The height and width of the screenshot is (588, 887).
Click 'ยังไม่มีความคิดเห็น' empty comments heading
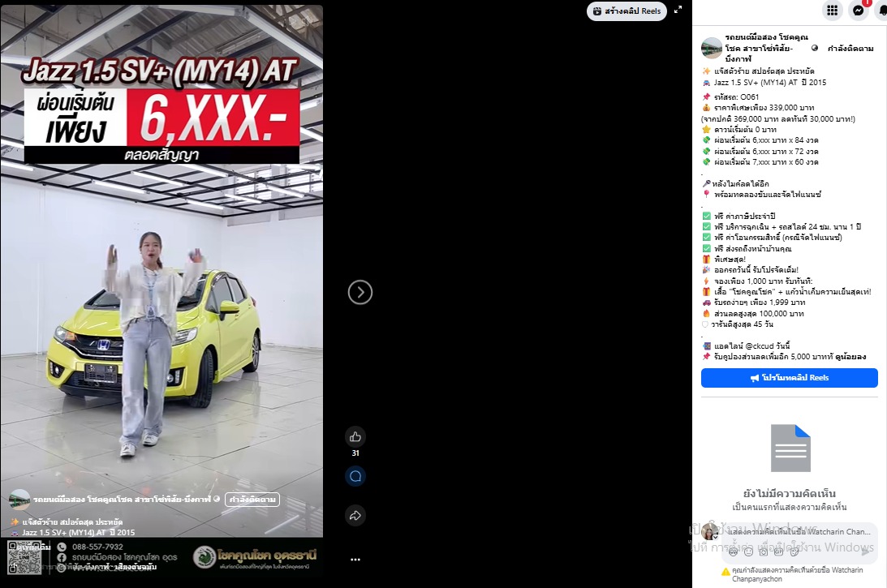789,493
